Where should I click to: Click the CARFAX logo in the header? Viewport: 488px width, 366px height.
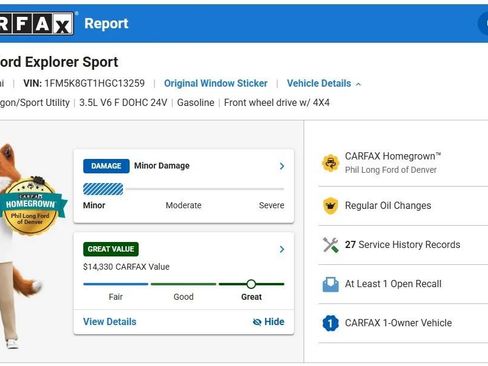[37, 24]
